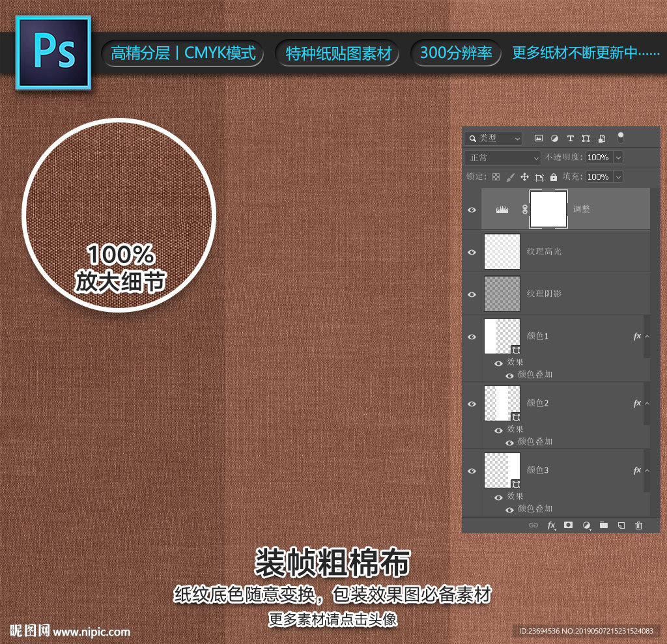The height and width of the screenshot is (644, 667).
Task: Click the fx icon on 颜色3 layer
Action: pos(637,470)
